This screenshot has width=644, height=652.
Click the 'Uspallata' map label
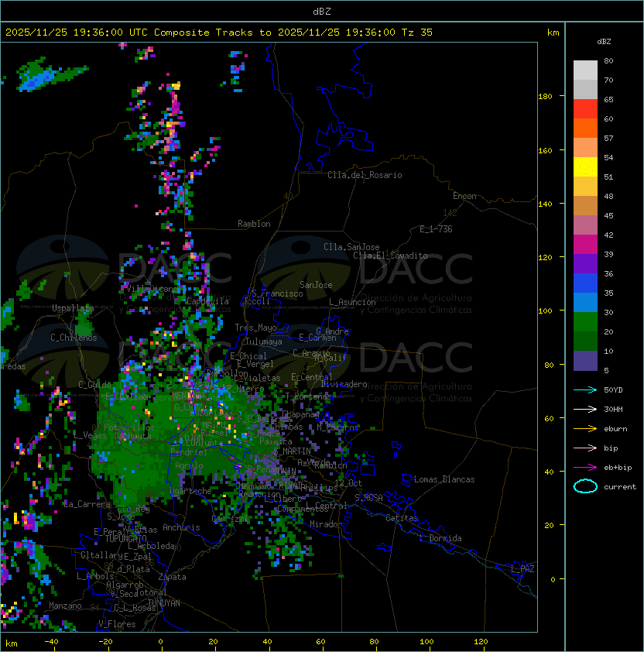[73, 308]
